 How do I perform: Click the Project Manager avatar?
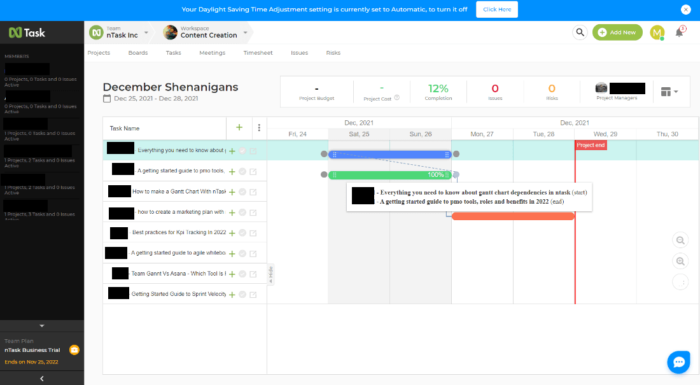click(x=601, y=88)
